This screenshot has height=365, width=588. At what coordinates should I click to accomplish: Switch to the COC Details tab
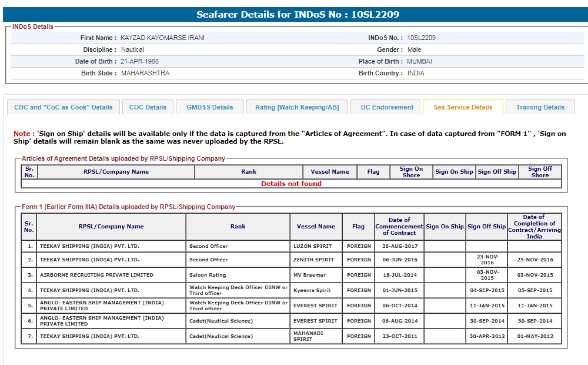(148, 107)
